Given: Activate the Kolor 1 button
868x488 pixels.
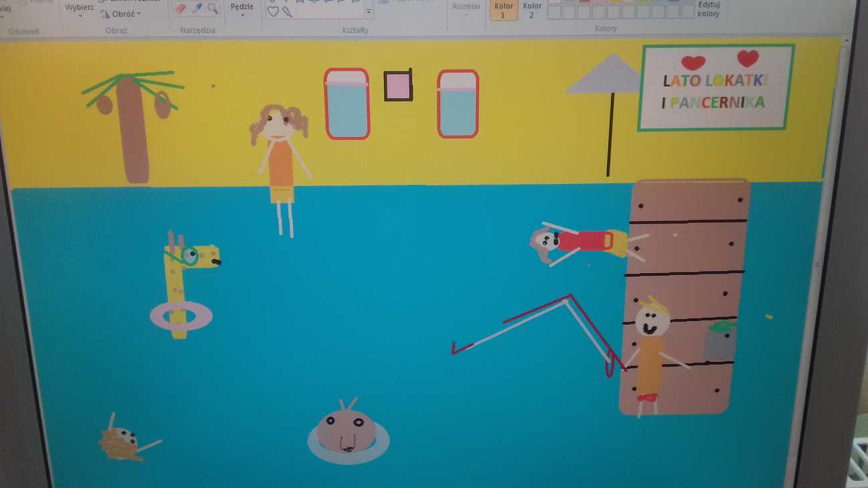Looking at the screenshot, I should [503, 9].
